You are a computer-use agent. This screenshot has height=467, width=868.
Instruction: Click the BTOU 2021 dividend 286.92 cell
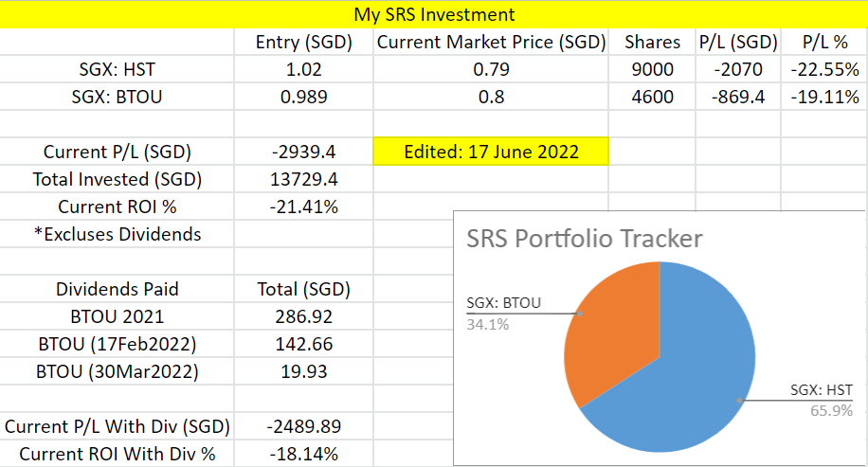304,316
